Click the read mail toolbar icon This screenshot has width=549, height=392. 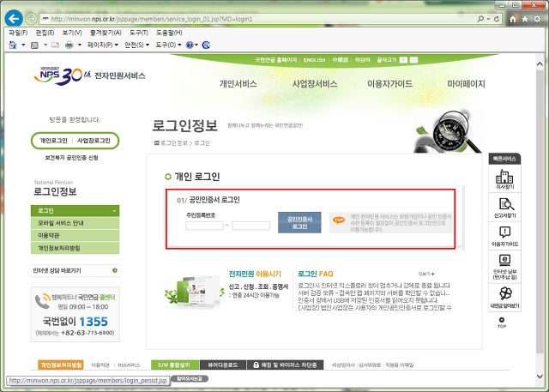tap(55, 45)
